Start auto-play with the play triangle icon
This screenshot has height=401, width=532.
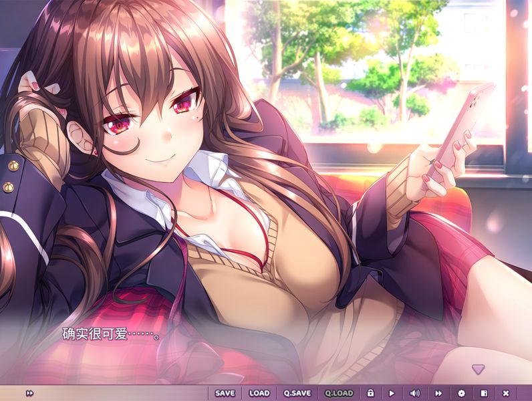click(x=392, y=393)
